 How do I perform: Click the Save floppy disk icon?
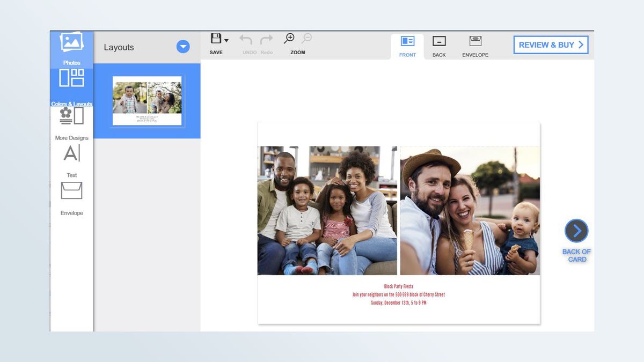point(216,39)
